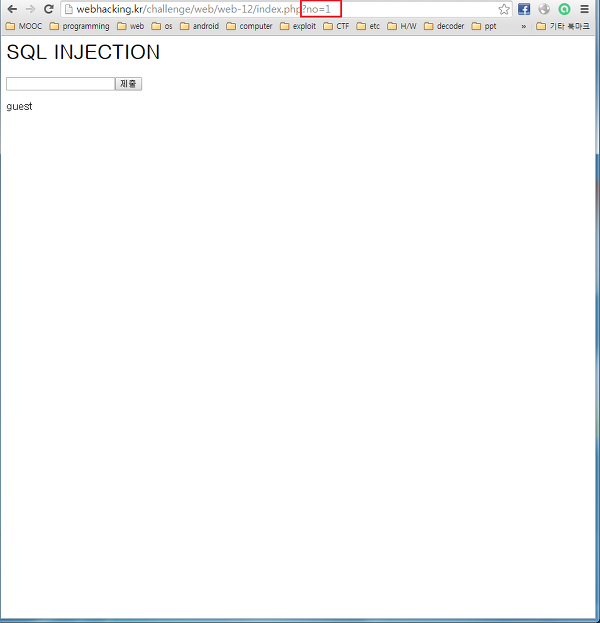Go back to the previous page
This screenshot has height=623, width=600.
[x=12, y=9]
